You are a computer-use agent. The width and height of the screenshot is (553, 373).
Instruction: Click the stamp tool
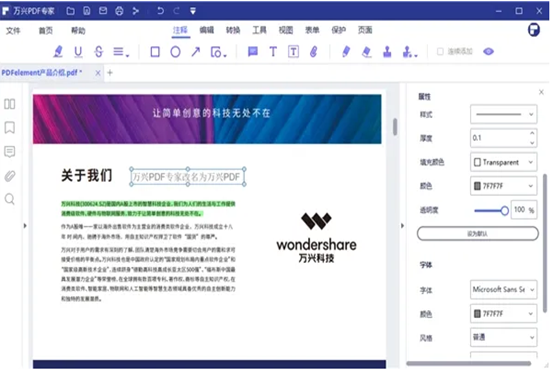pos(387,52)
